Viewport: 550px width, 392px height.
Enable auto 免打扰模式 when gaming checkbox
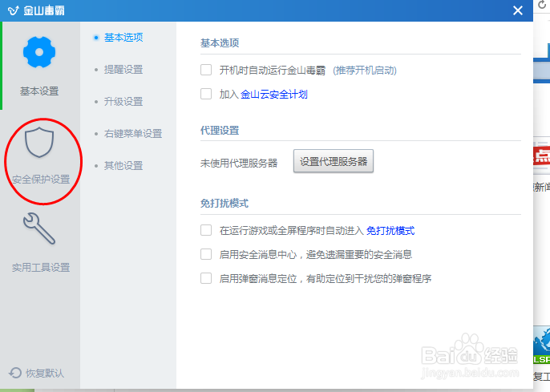tap(206, 230)
